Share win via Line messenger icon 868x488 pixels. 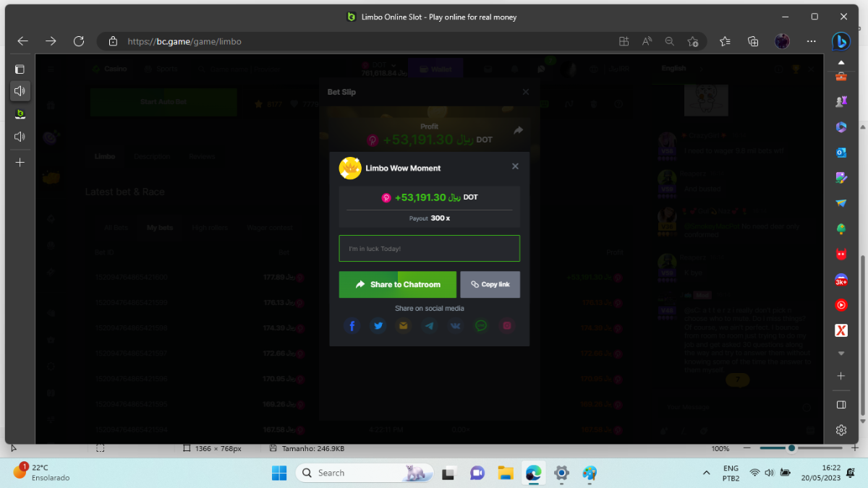[481, 326]
